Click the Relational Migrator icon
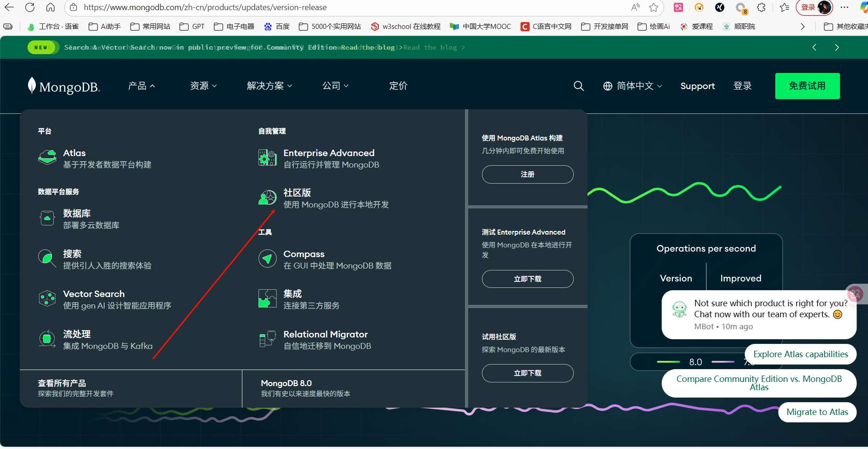The image size is (868, 449). [x=268, y=339]
